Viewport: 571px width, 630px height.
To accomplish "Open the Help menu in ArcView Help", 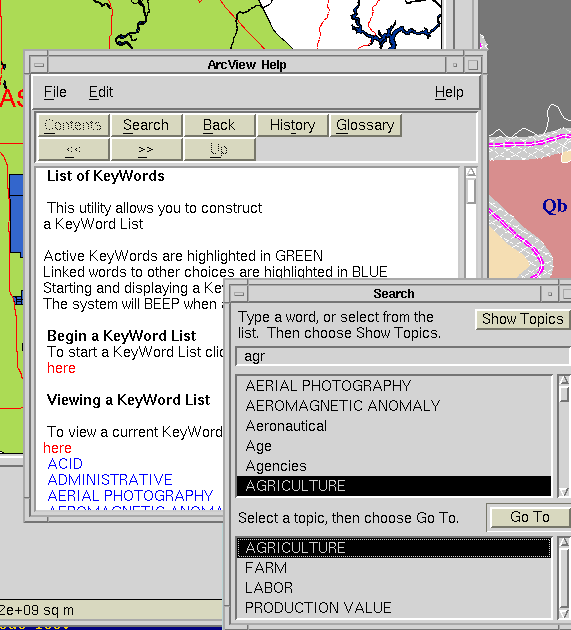I will click(449, 92).
